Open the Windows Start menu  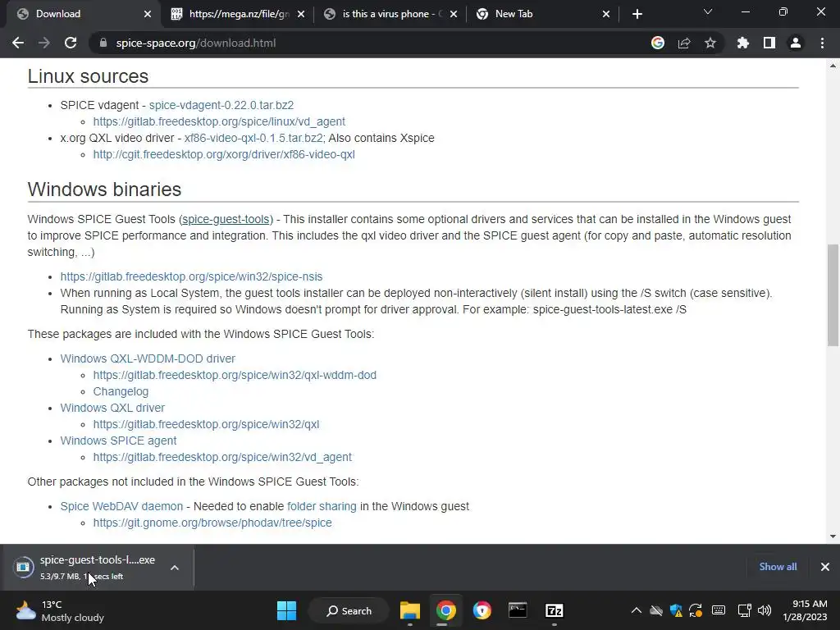tap(286, 610)
